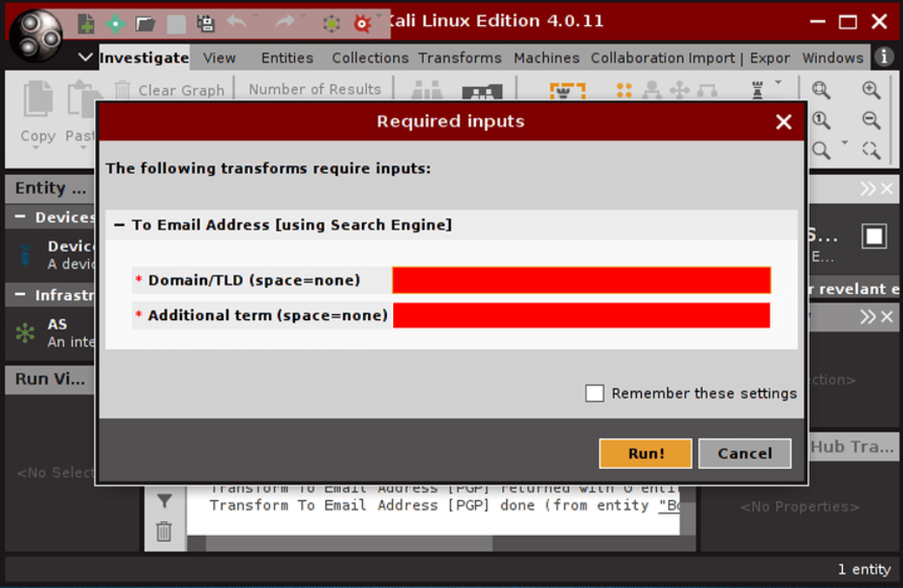Close the Required inputs dialog
The height and width of the screenshot is (588, 903).
click(x=783, y=122)
